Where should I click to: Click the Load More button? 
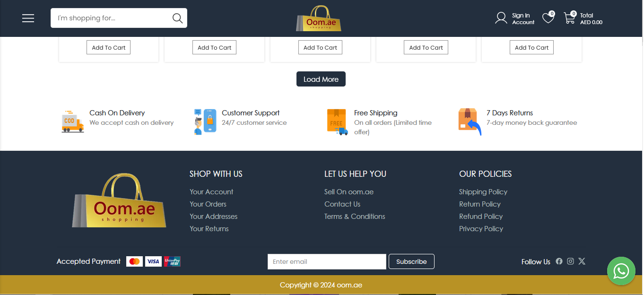click(321, 79)
